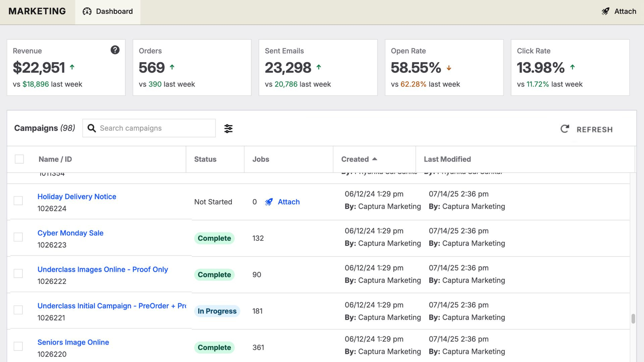Click the Revenue help question mark icon
Screen dimensions: 644x362
click(115, 50)
